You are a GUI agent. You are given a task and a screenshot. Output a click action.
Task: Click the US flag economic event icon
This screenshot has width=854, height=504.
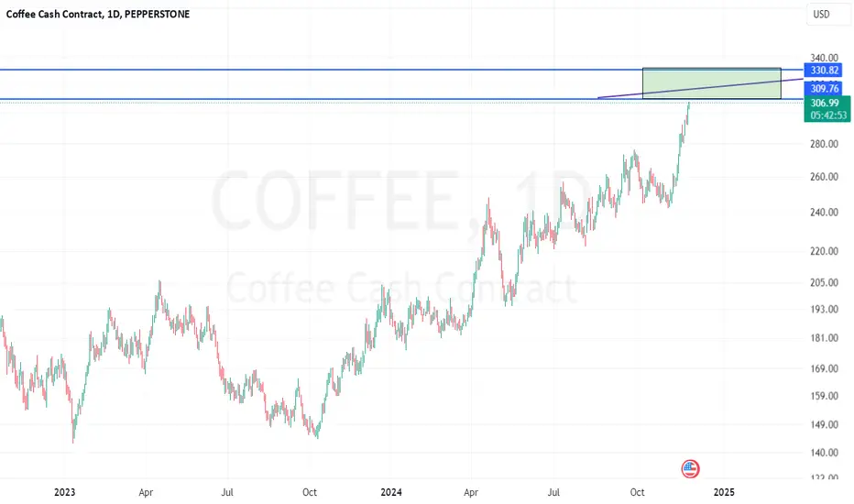pyautogui.click(x=690, y=468)
